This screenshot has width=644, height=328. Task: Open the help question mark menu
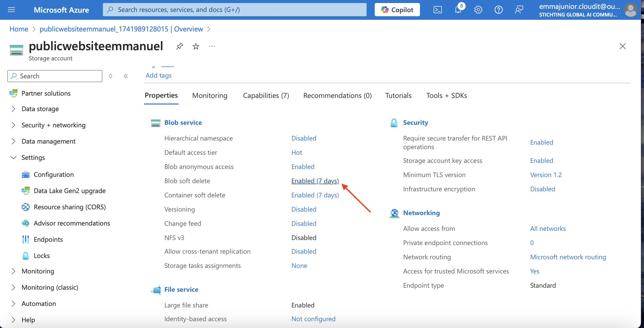tap(498, 10)
